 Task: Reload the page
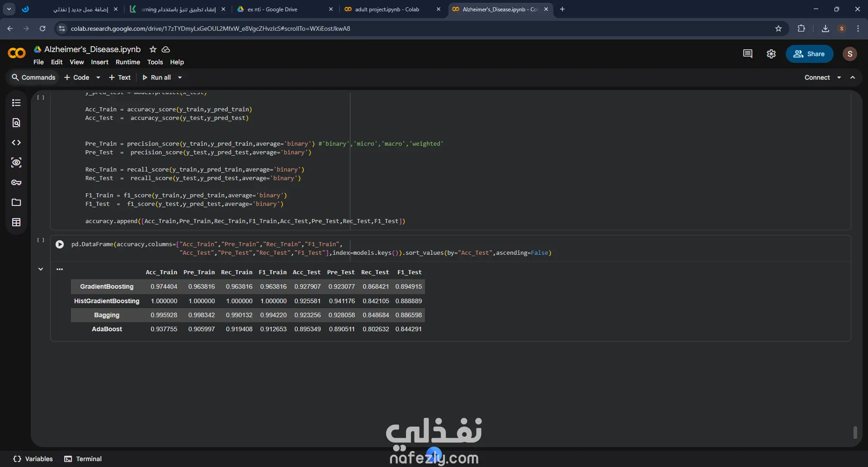42,29
